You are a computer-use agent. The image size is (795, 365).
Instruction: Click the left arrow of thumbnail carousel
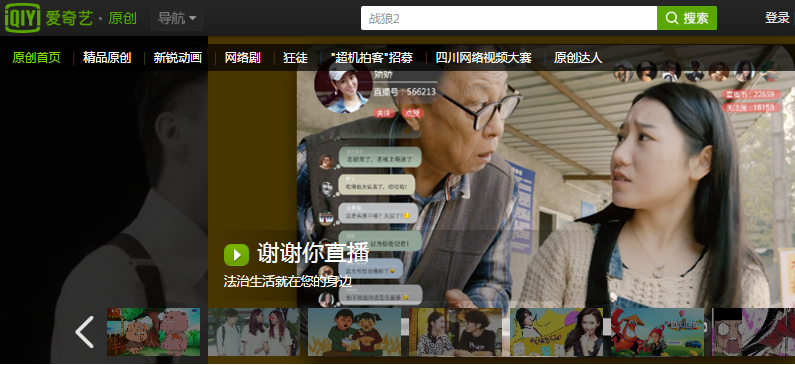click(84, 332)
